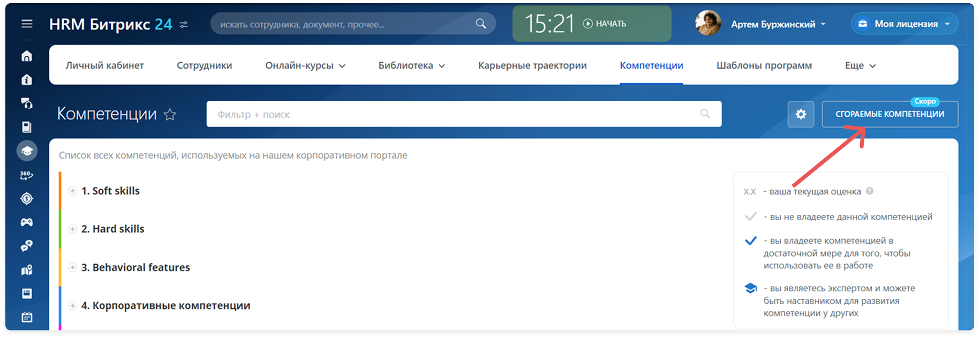
Task: Click the 3. Behavioral features title
Action: coord(135,267)
